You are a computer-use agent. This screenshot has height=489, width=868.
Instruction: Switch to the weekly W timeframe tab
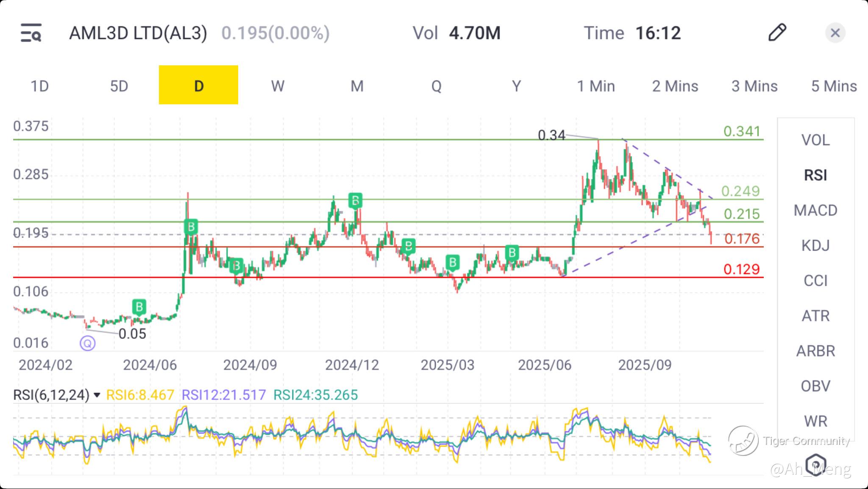[278, 86]
